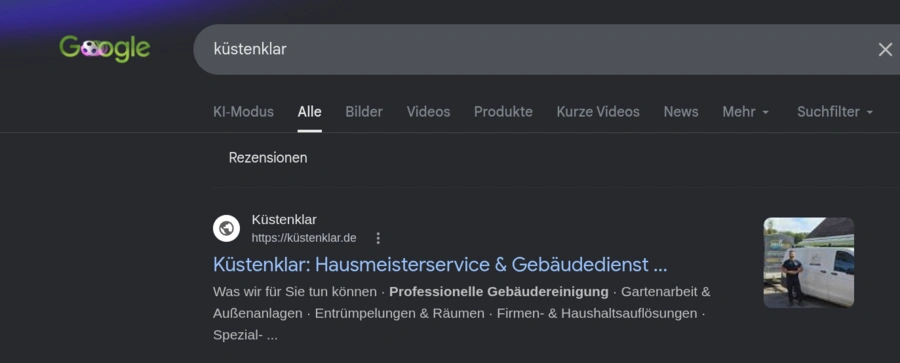
Task: Open the Videos tab
Action: coord(428,111)
